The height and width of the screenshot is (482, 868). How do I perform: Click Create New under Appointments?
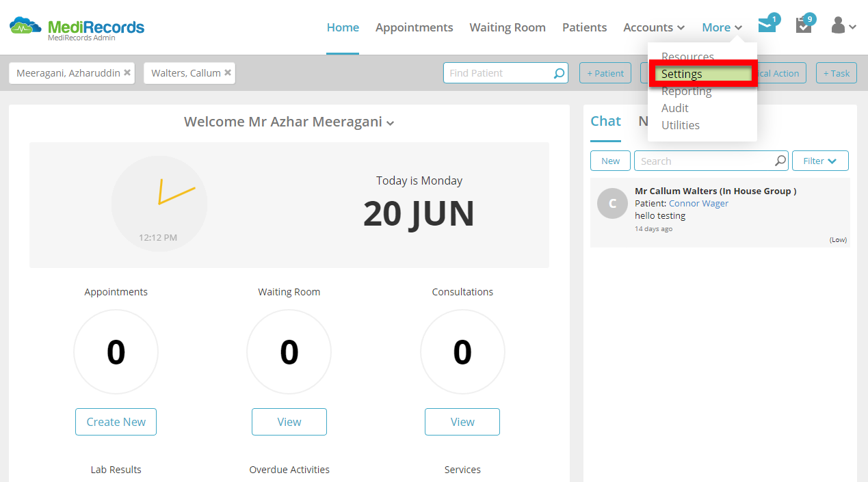[116, 422]
